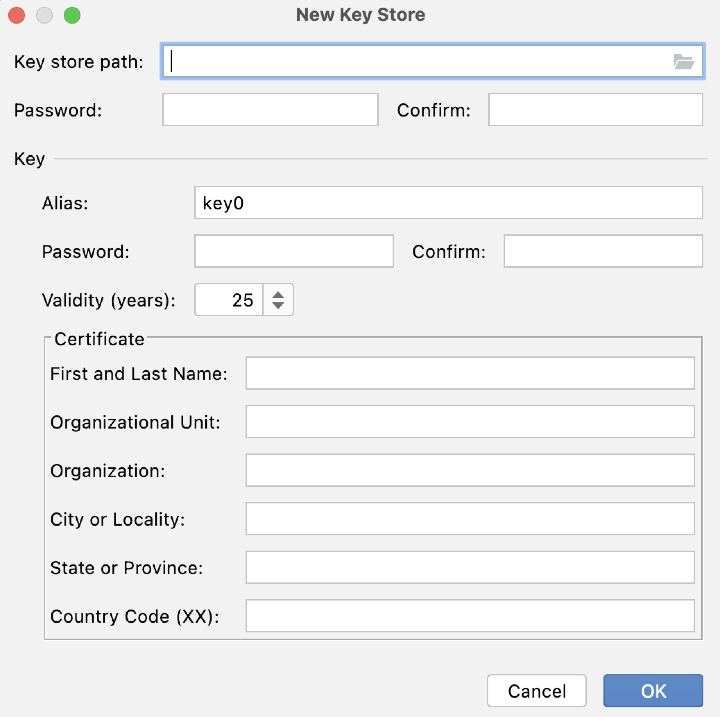Click the Organization input field
The image size is (720, 717).
tap(470, 470)
